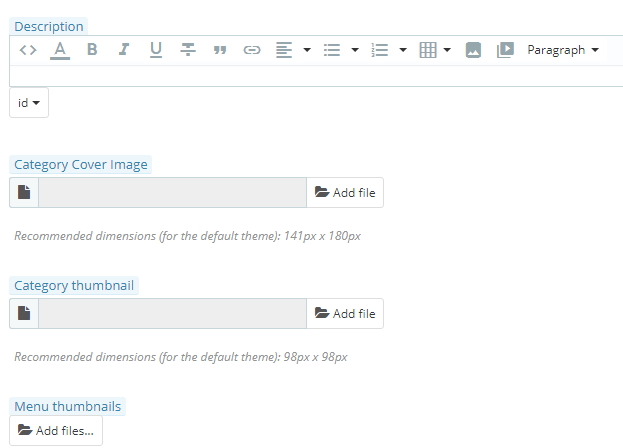This screenshot has height=448, width=623.
Task: Toggle underline formatting
Action: coord(156,50)
